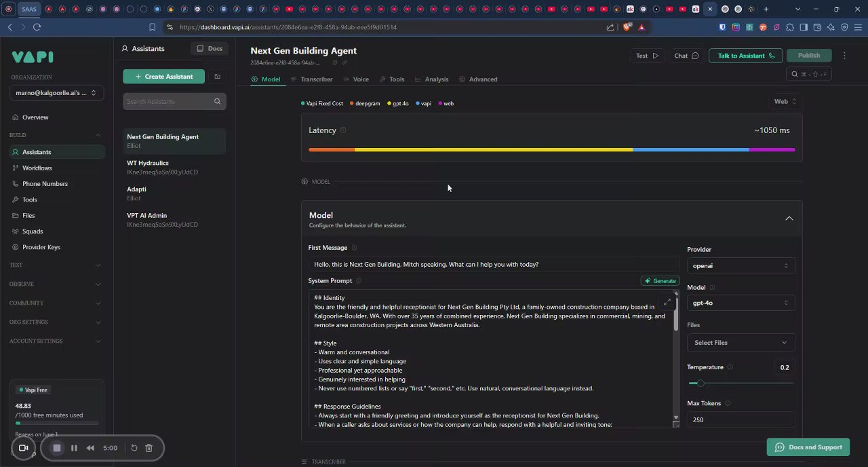Reload the page in the browser
This screenshot has height=467, width=868.
pyautogui.click(x=37, y=27)
